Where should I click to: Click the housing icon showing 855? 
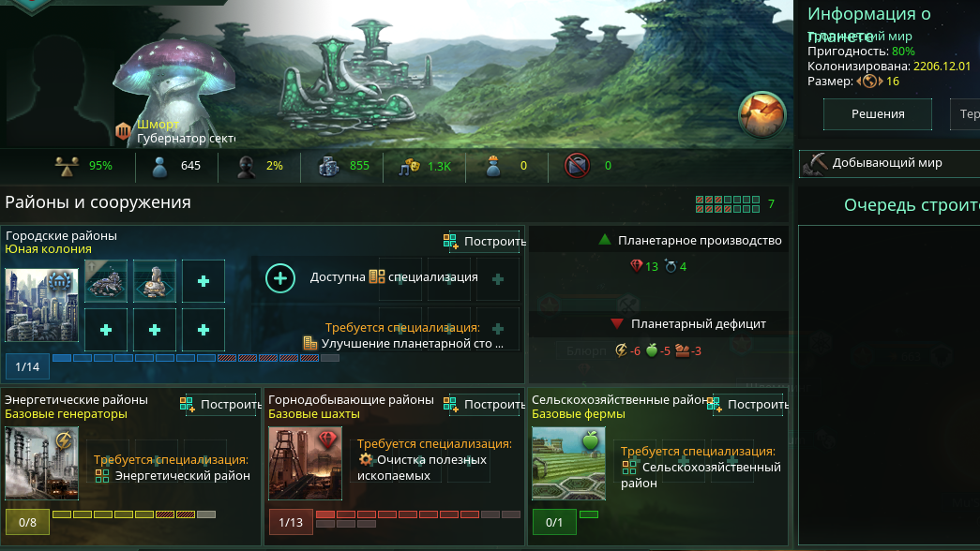[x=329, y=166]
